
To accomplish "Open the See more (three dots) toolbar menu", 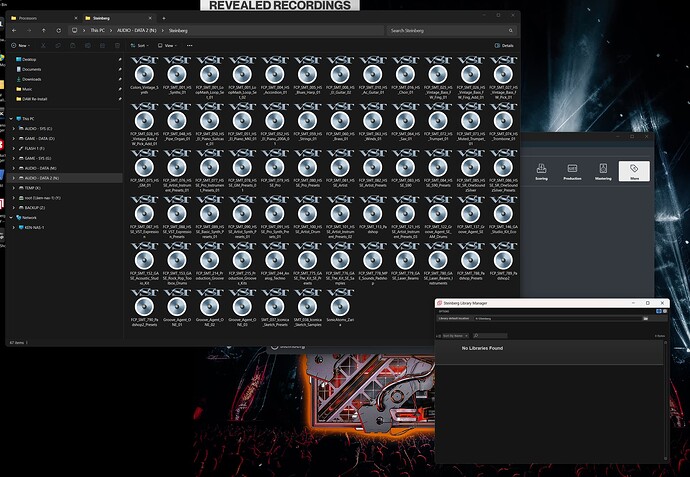I will click(189, 45).
